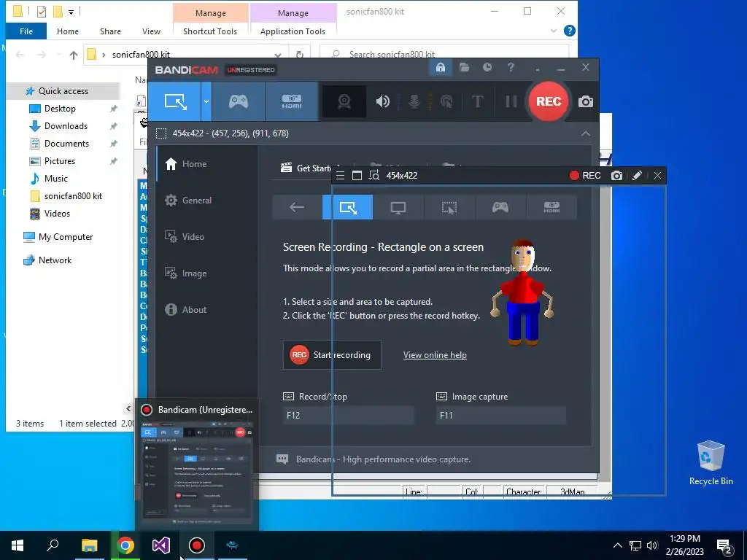The height and width of the screenshot is (560, 747).
Task: Click the Explorer refresh button
Action: [300, 55]
